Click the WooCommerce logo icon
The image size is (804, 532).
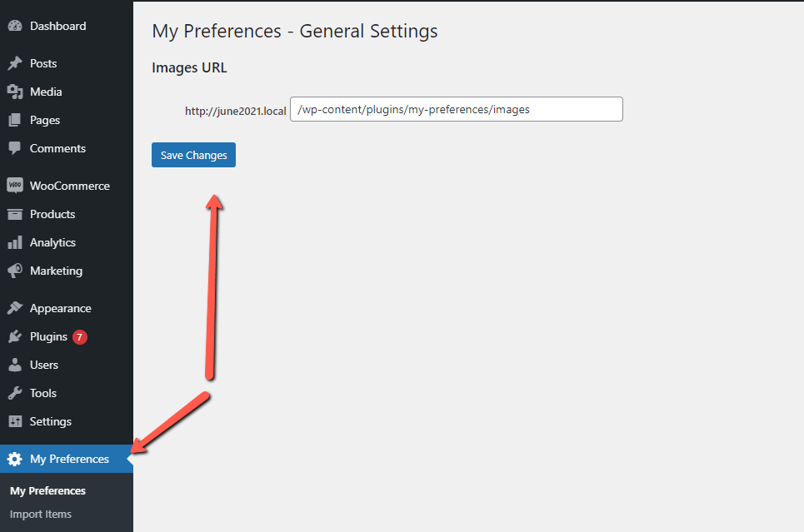[15, 186]
